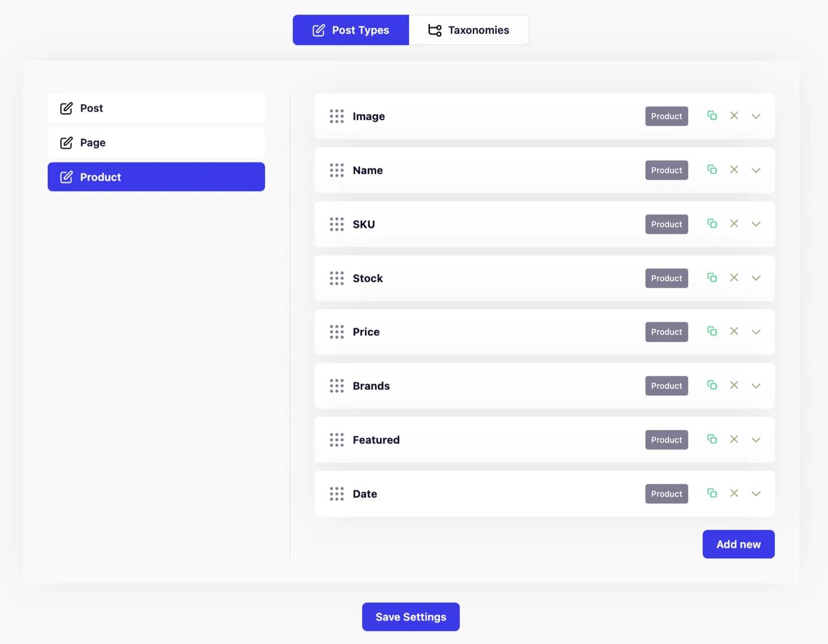Click the remove X icon on the Stock field

pyautogui.click(x=734, y=277)
